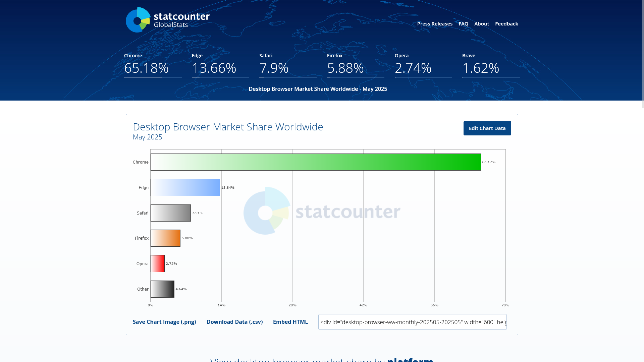644x362 pixels.
Task: Click the 5.88% chart value label
Action: click(x=187, y=238)
